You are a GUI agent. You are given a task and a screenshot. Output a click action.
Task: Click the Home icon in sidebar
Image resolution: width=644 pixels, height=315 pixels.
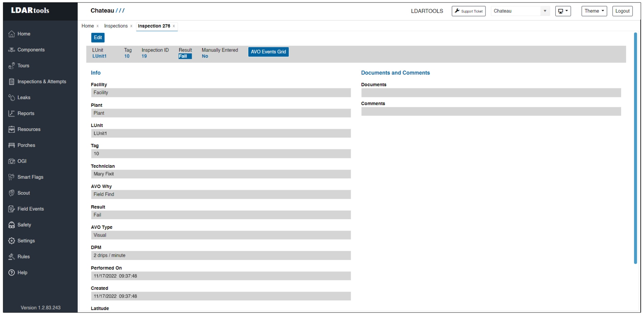(12, 34)
